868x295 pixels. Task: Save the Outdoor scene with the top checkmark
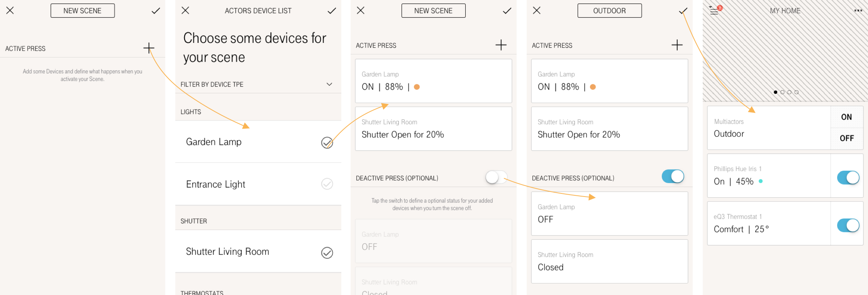point(683,10)
